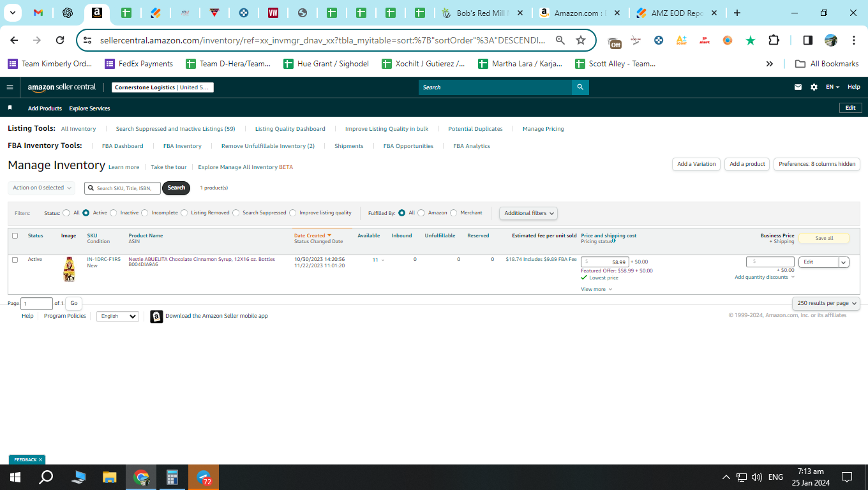The height and width of the screenshot is (490, 868).
Task: Open Manage Pricing
Action: 543,129
